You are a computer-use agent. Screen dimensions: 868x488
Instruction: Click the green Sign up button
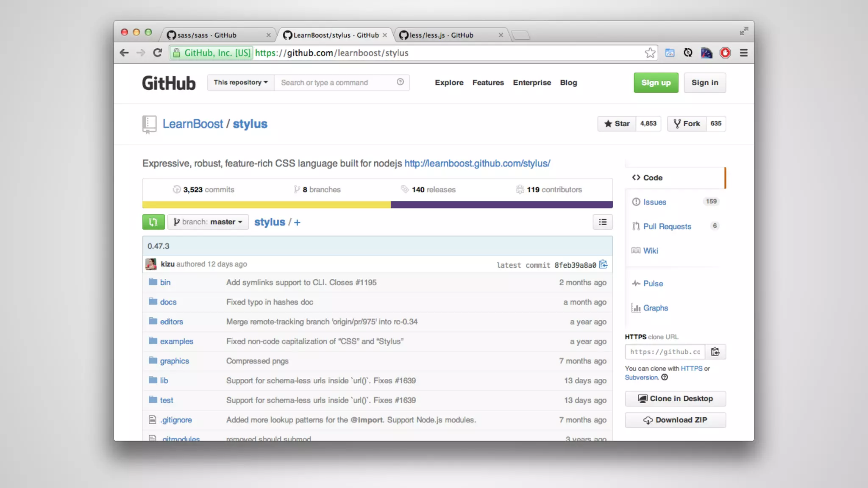[656, 83]
